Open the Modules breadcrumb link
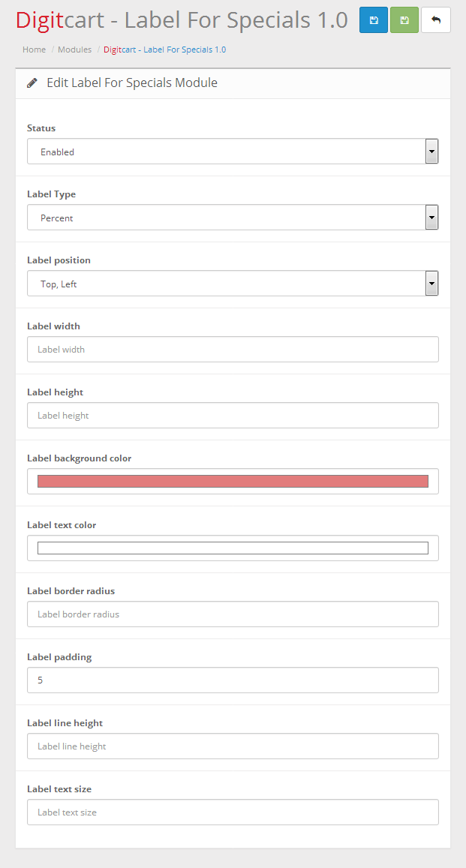 click(74, 50)
